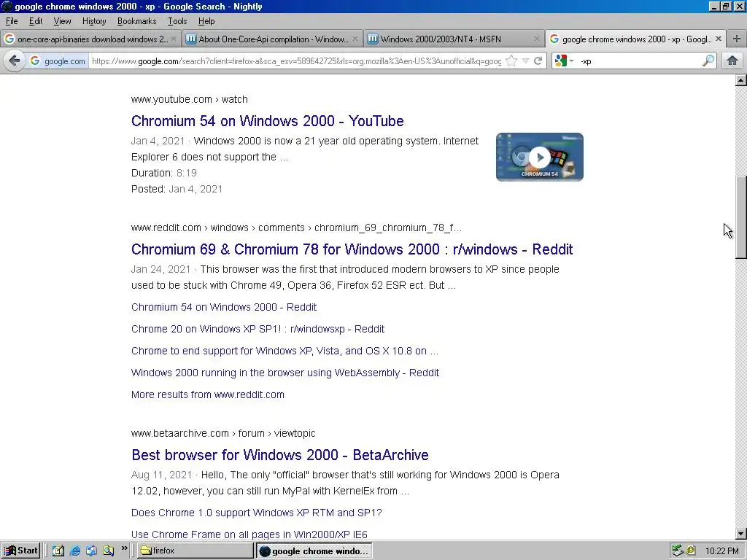This screenshot has width=747, height=560.
Task: Bookmark this page with the star icon
Action: (x=511, y=61)
